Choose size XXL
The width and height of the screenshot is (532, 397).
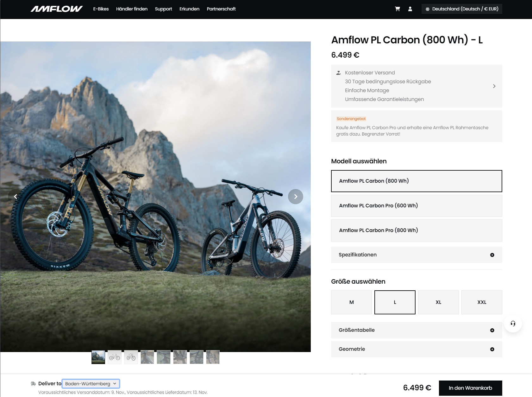coord(482,302)
